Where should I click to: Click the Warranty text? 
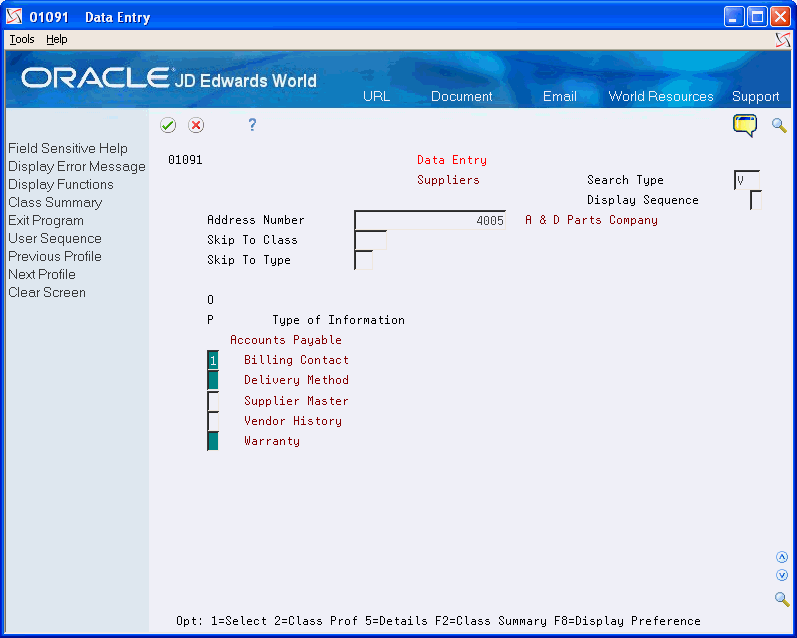coord(272,441)
